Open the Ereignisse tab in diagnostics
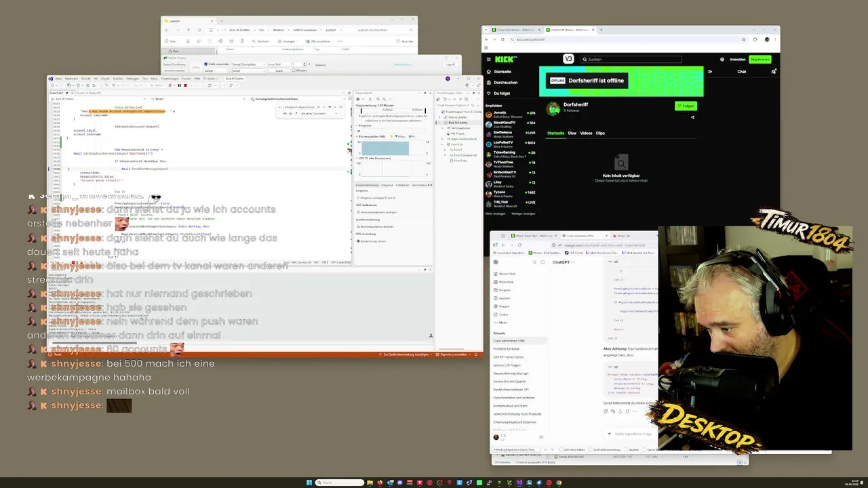Viewport: 868px width, 488px height. pos(387,185)
